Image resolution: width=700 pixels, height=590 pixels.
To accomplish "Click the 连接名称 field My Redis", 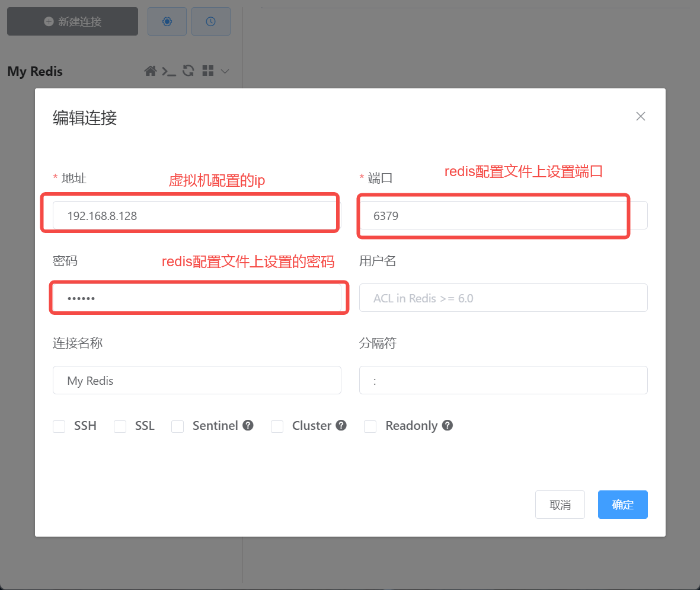I will (x=197, y=380).
